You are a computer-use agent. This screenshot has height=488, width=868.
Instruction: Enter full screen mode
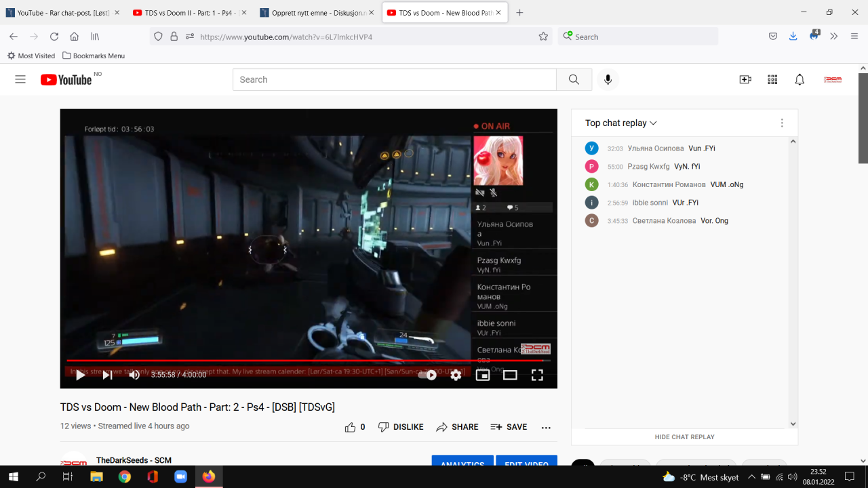537,375
